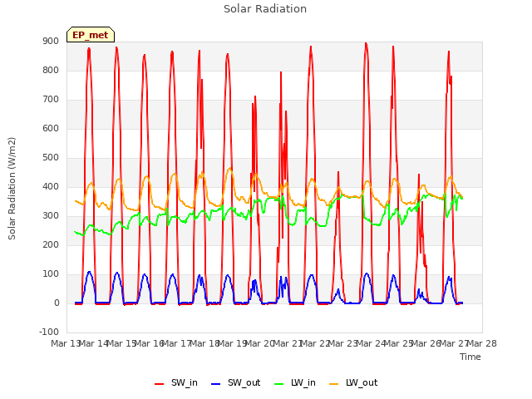Click the Mar 20 x-axis tick label
Image resolution: width=532 pixels, height=399 pixels.
coord(259,344)
